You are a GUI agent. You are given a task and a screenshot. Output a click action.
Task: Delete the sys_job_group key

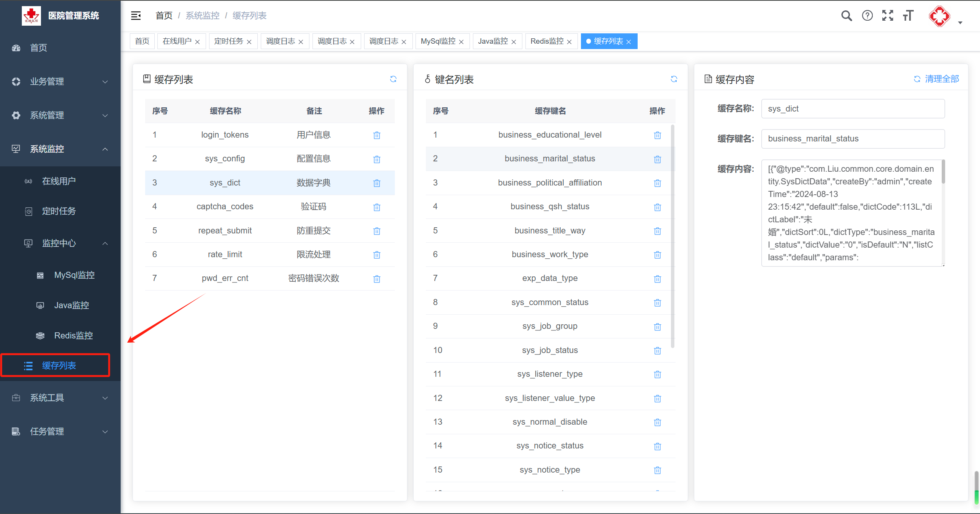click(x=657, y=327)
